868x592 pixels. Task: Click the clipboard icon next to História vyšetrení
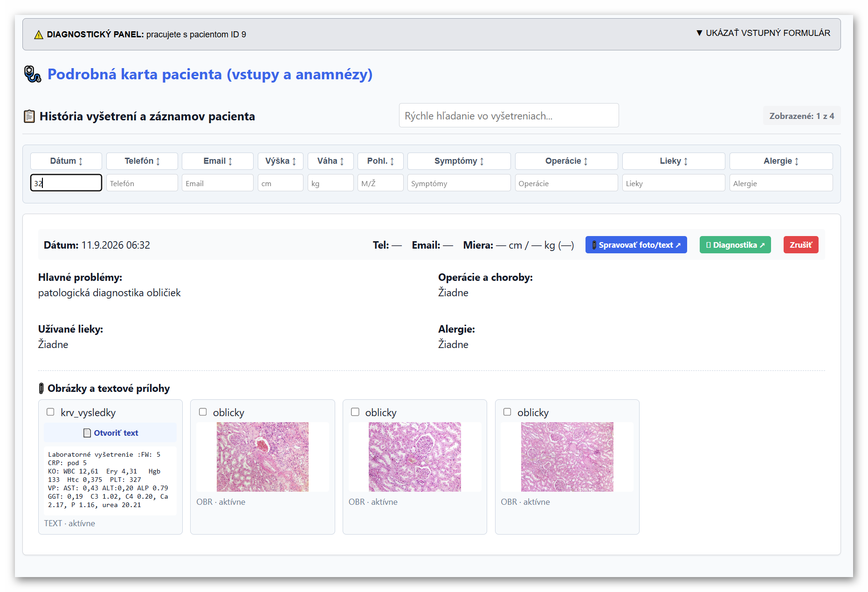(x=29, y=116)
